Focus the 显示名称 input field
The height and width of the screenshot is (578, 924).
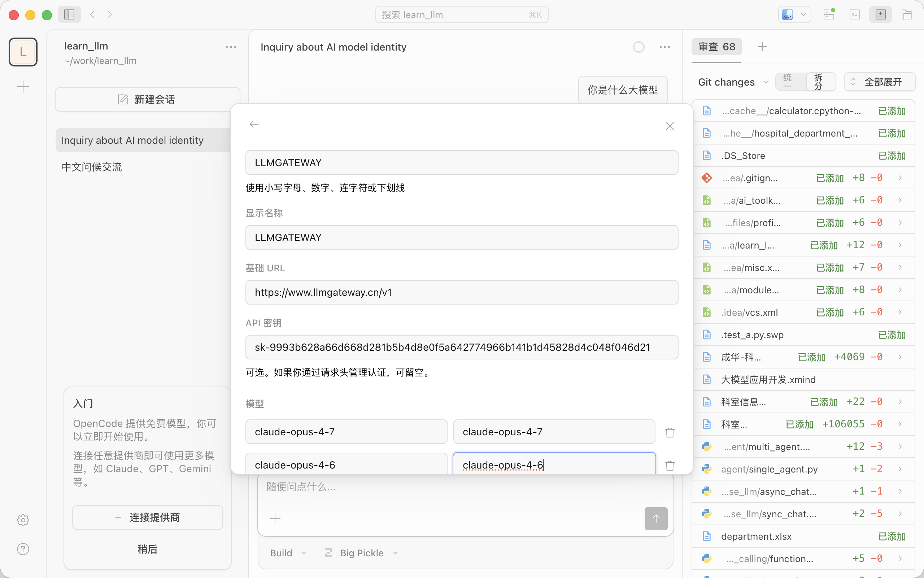pyautogui.click(x=462, y=237)
